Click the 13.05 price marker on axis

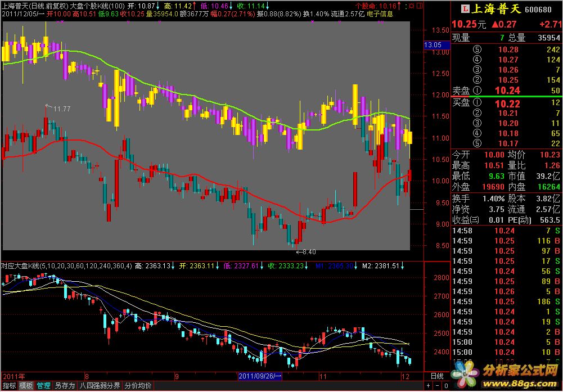[437, 45]
